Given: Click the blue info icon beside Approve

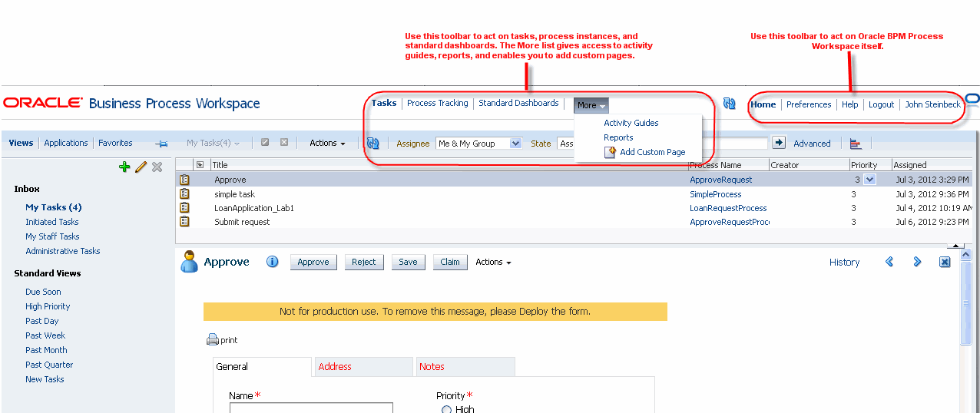Looking at the screenshot, I should point(272,262).
